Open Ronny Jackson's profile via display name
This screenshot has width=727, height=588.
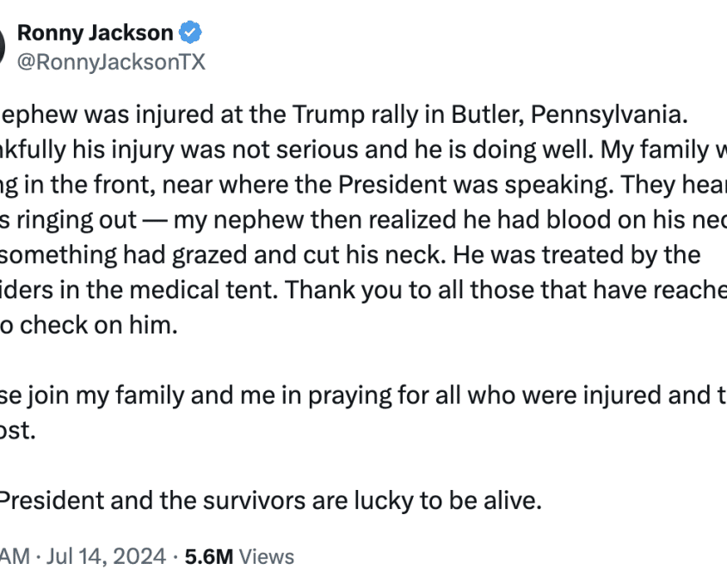(95, 33)
